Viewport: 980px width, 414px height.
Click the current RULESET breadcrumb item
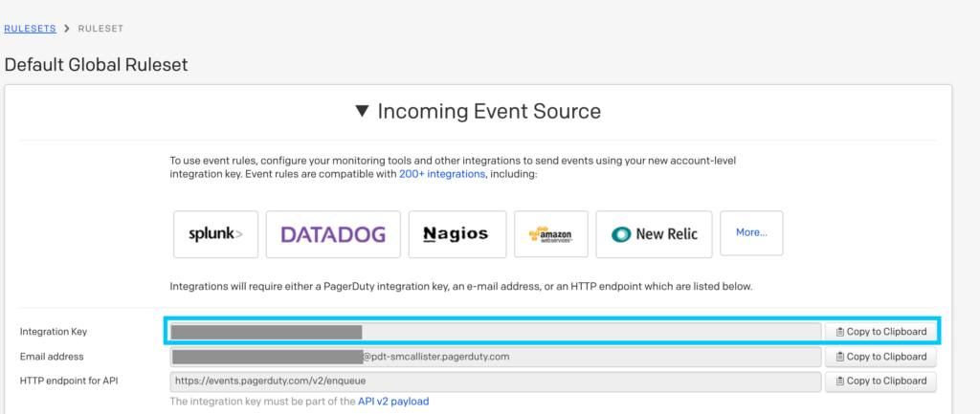(100, 30)
